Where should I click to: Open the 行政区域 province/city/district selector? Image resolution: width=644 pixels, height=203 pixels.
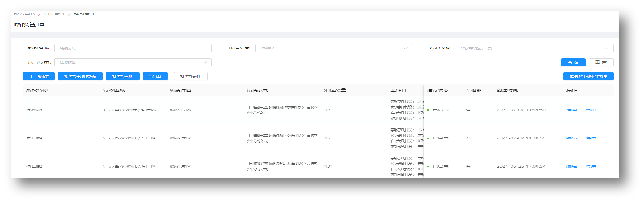[535, 48]
